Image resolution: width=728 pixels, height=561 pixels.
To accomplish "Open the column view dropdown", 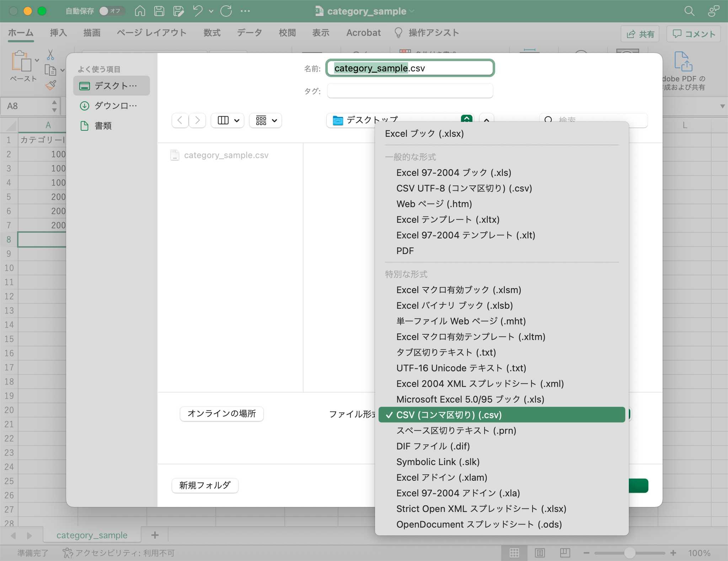I will point(227,120).
